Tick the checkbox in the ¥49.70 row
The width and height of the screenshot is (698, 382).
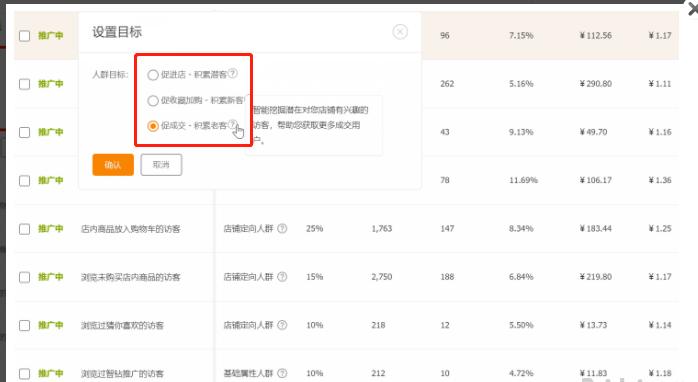click(24, 132)
